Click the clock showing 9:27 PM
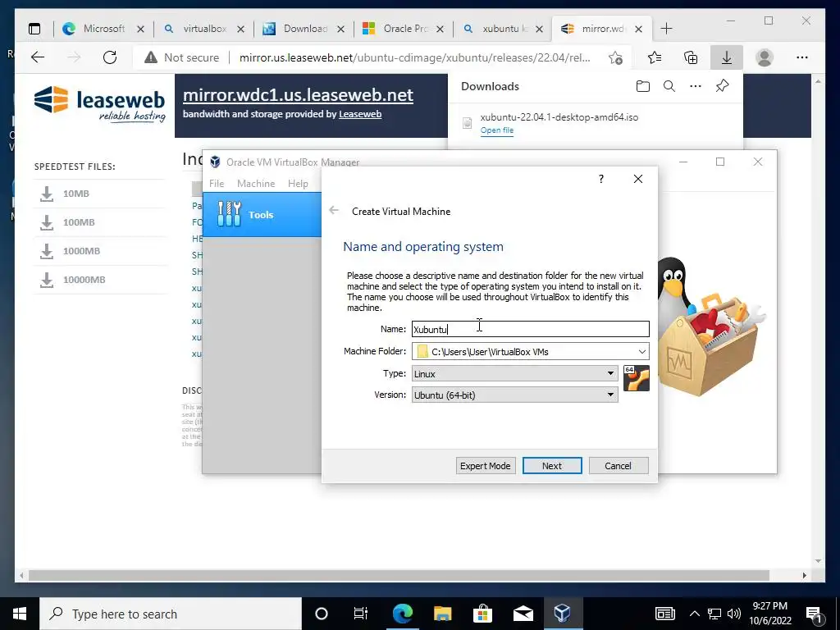840x630 pixels. [769, 606]
